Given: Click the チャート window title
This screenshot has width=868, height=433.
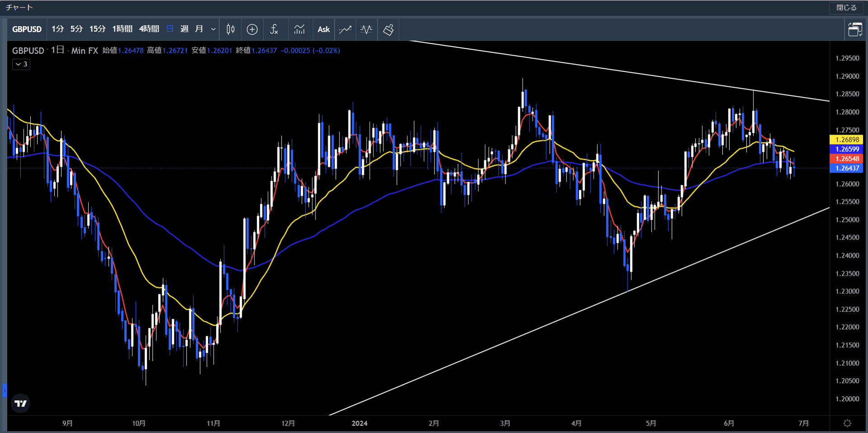Looking at the screenshot, I should [x=19, y=8].
